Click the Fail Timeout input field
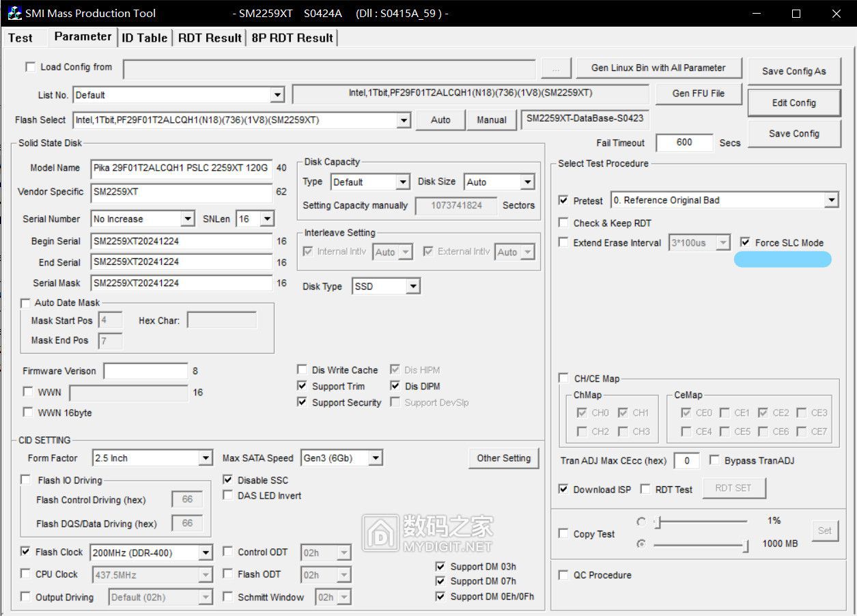 point(684,143)
